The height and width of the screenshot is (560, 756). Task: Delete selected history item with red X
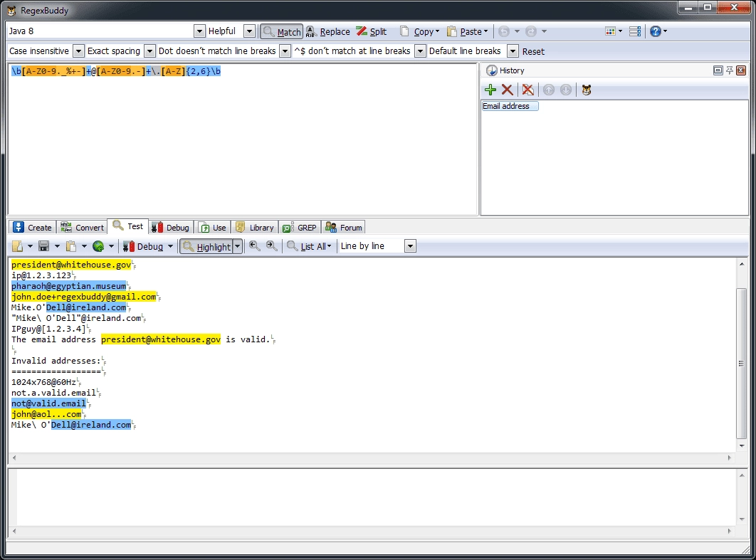click(508, 90)
